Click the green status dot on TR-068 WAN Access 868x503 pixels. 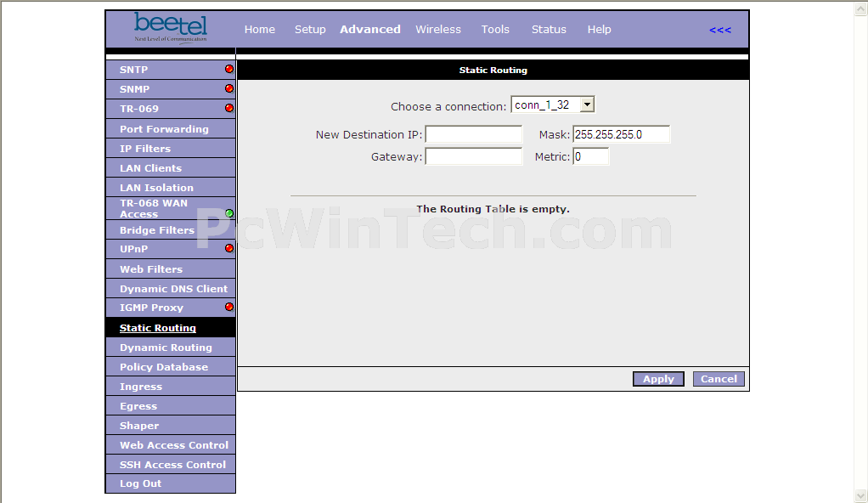229,213
